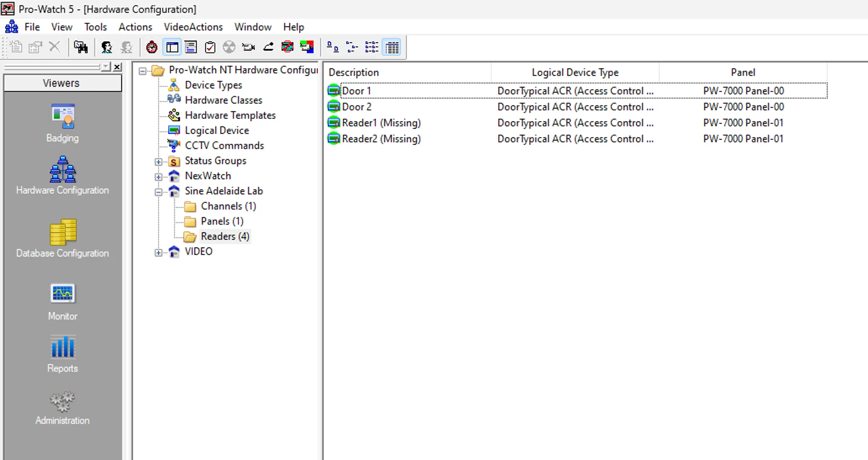Screen dimensions: 868x460
Task: Expand the VIDEO node
Action: (158, 253)
